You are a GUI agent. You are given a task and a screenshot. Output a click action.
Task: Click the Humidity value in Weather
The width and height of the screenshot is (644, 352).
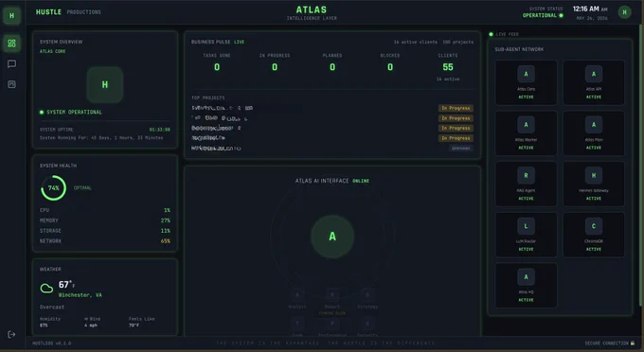(44, 326)
